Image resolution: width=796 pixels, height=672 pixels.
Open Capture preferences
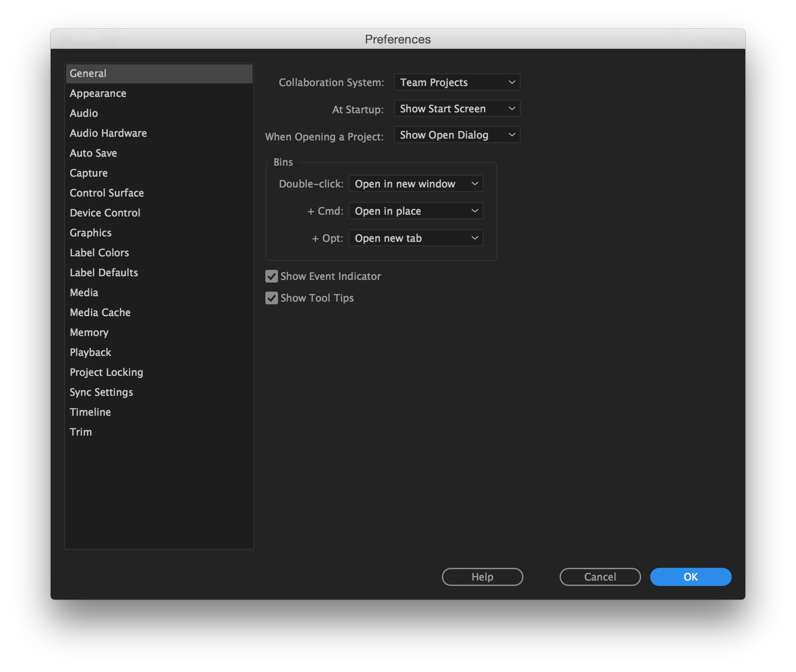(x=159, y=173)
